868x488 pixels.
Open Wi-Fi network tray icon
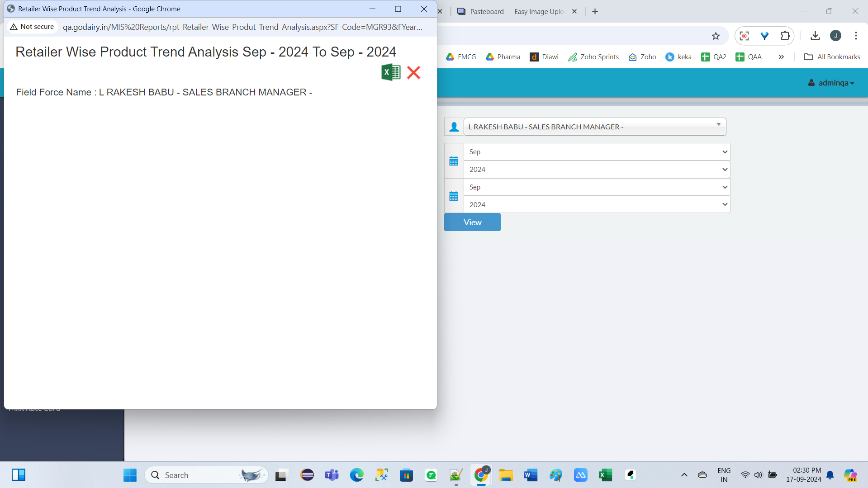(745, 475)
